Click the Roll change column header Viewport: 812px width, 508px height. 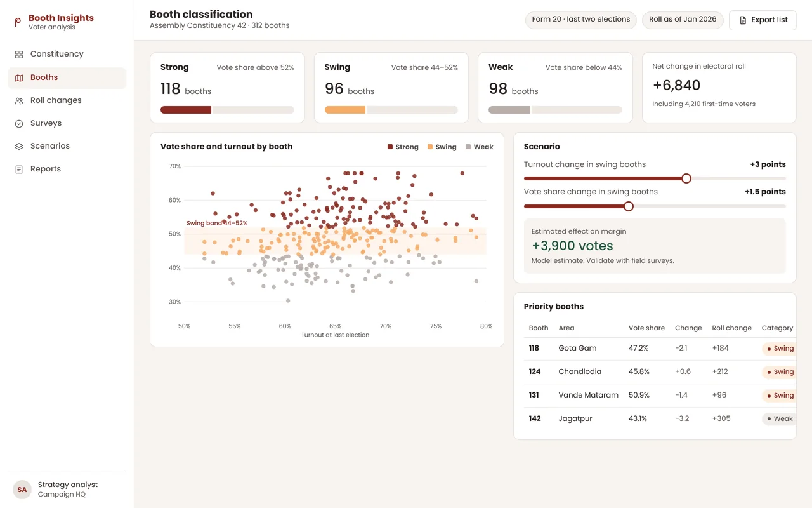point(731,328)
